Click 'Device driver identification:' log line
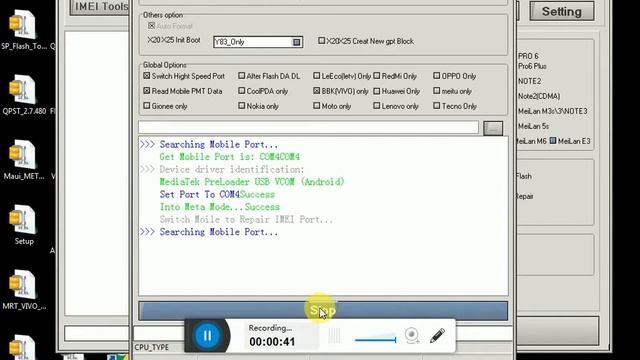Viewport: 640px width, 360px height. tap(232, 169)
